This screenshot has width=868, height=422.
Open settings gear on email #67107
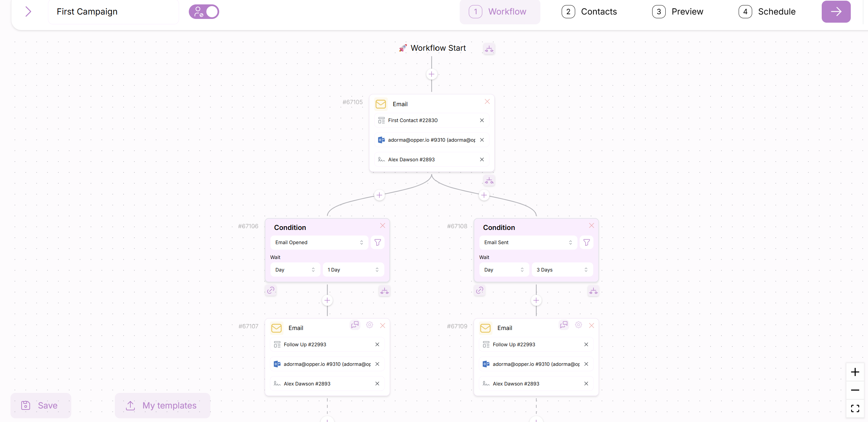pos(369,325)
